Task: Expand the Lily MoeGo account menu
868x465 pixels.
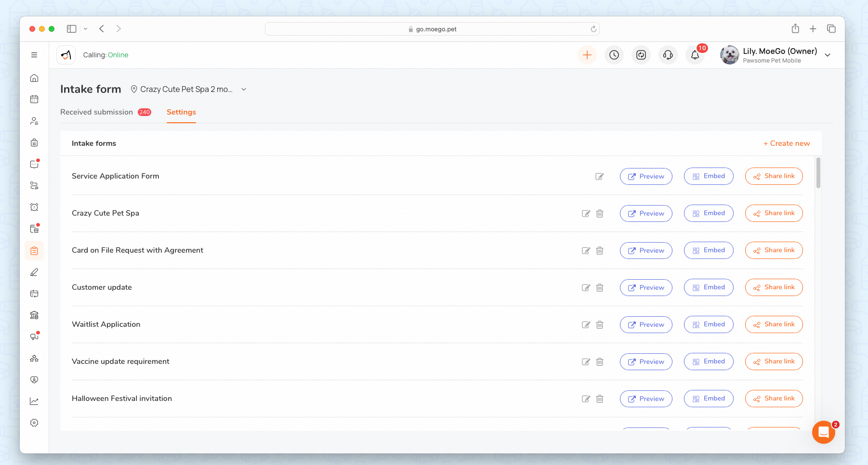Action: [x=827, y=55]
